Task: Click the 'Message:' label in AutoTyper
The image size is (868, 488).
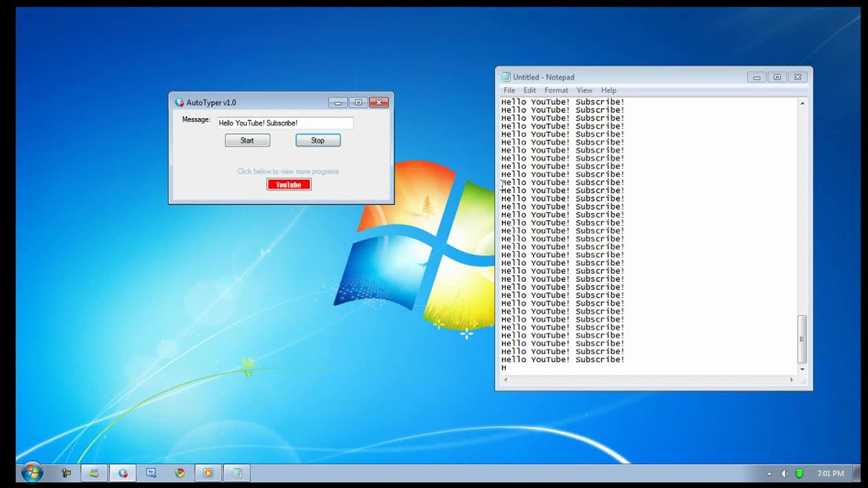Action: click(196, 120)
